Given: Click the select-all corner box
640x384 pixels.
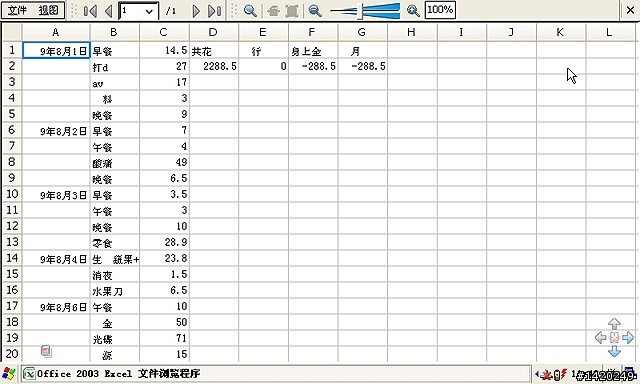Looking at the screenshot, I should click(x=12, y=32).
